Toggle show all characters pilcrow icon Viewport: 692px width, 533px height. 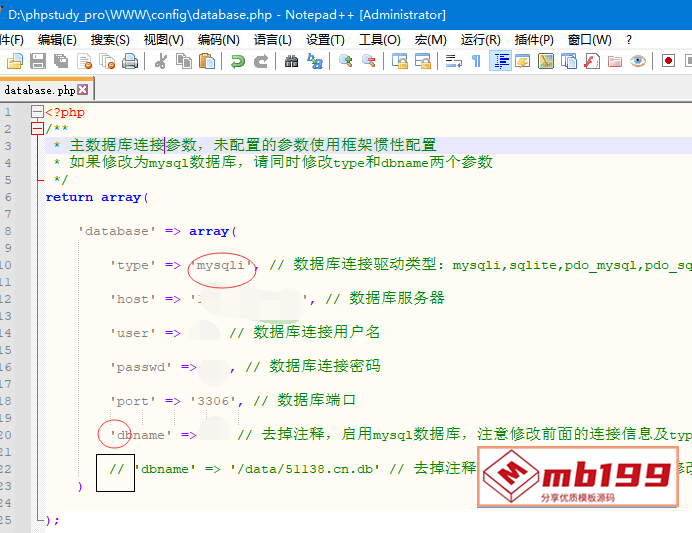coord(476,62)
